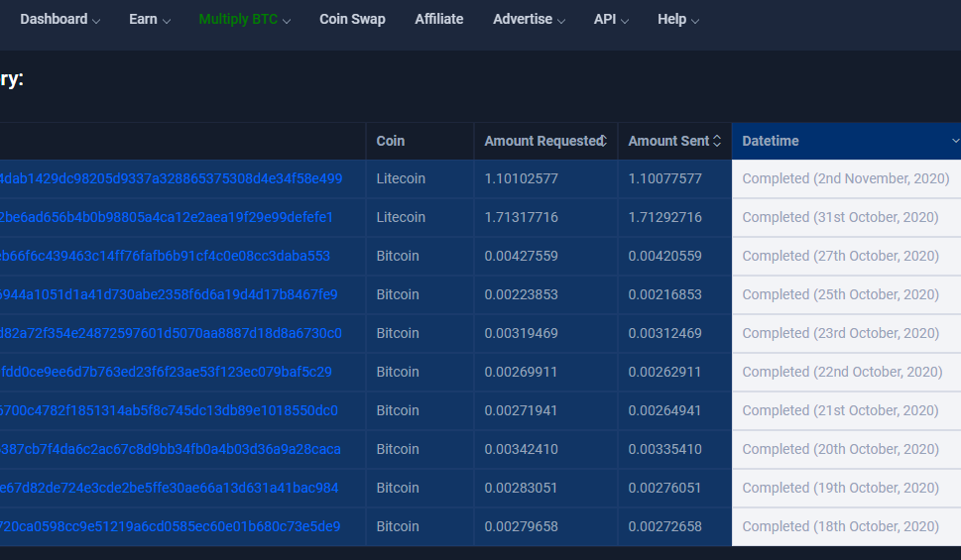
Task: Open transaction hash ending in 34f58e499
Action: coord(171,179)
